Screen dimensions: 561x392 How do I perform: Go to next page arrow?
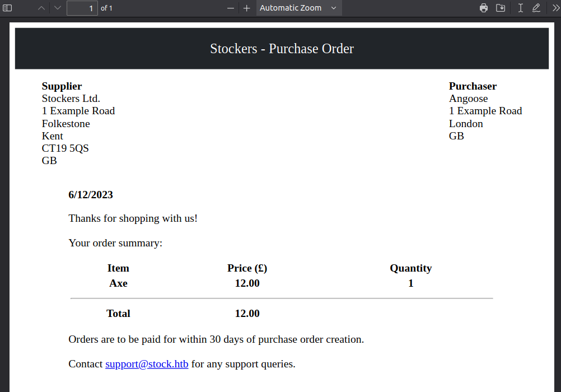click(57, 8)
